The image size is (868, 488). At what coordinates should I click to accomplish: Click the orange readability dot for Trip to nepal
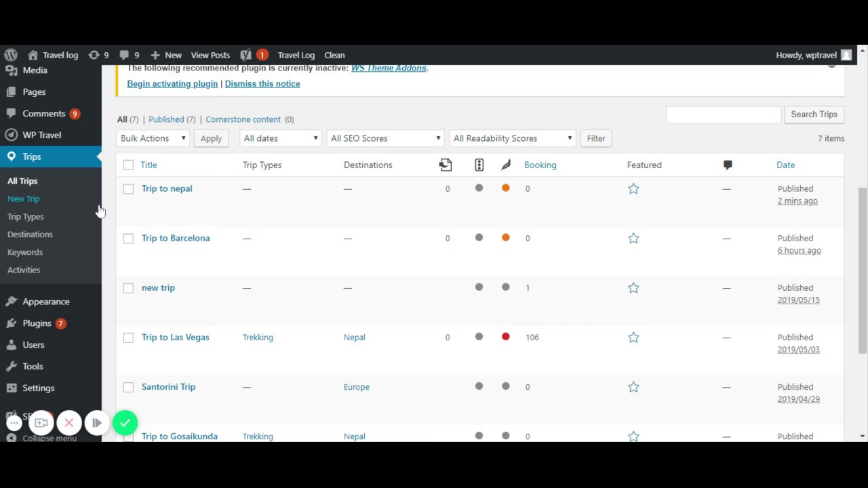tap(506, 188)
